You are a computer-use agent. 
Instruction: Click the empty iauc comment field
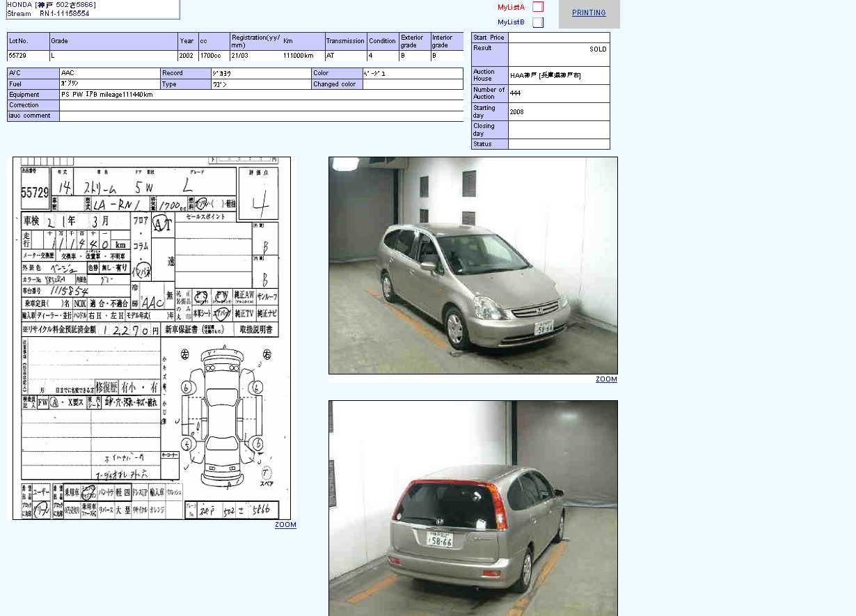coord(261,116)
